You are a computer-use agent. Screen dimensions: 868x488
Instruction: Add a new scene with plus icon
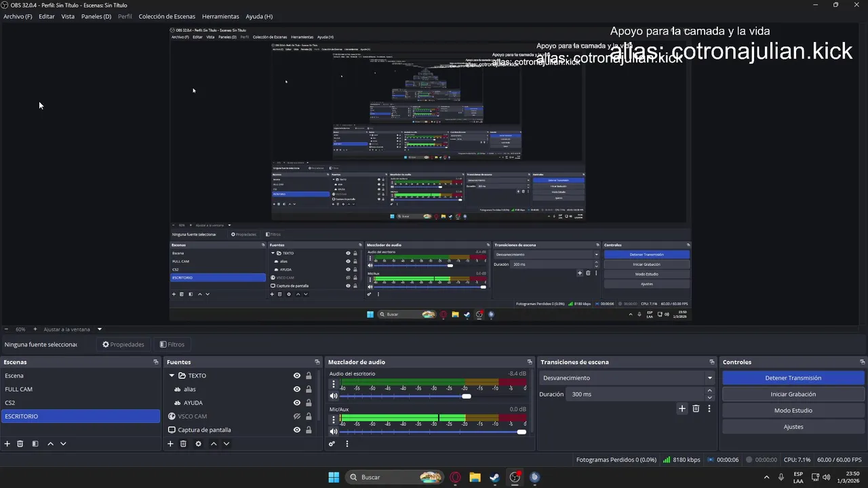tap(7, 444)
